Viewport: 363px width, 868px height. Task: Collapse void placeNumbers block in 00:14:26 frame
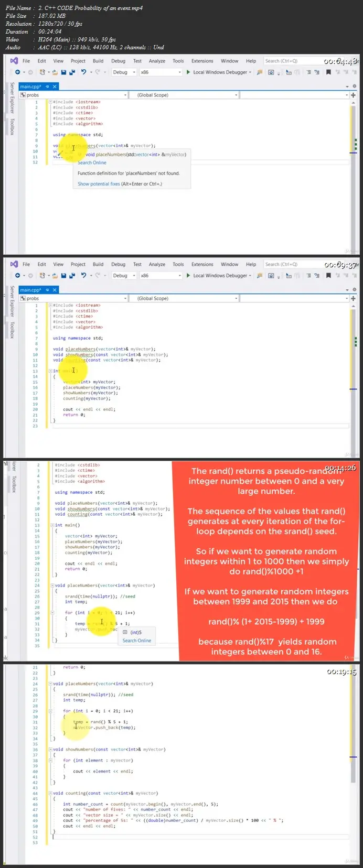click(x=52, y=585)
